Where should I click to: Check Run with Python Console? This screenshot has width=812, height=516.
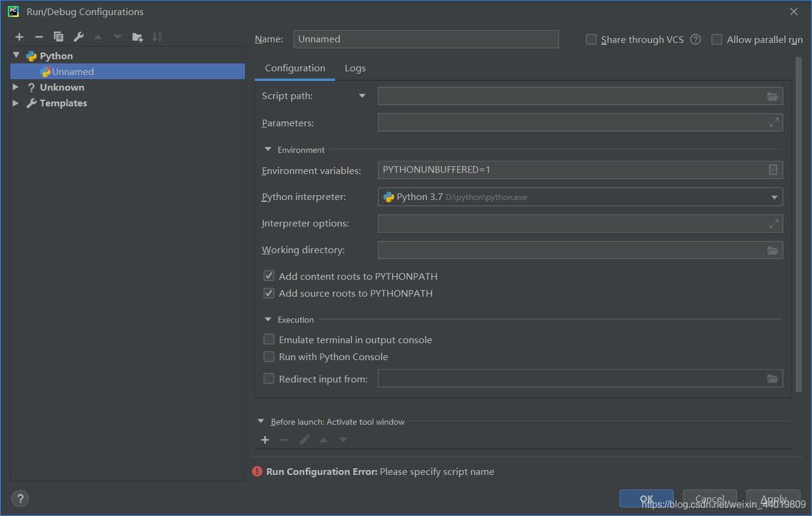click(x=269, y=356)
